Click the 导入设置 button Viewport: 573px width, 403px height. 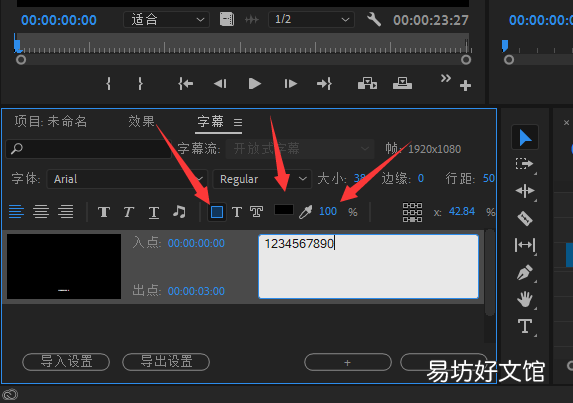coord(66,362)
